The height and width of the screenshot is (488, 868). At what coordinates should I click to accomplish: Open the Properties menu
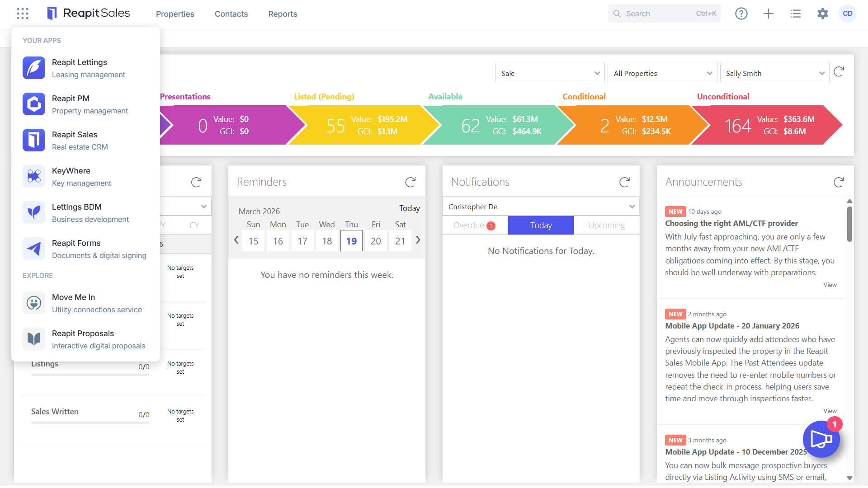(175, 14)
